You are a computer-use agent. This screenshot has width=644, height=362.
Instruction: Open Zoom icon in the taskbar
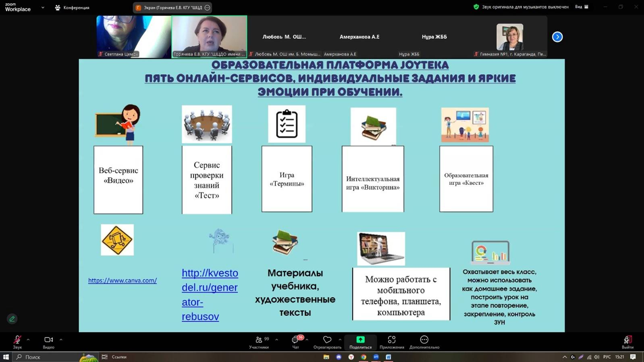pos(376,357)
